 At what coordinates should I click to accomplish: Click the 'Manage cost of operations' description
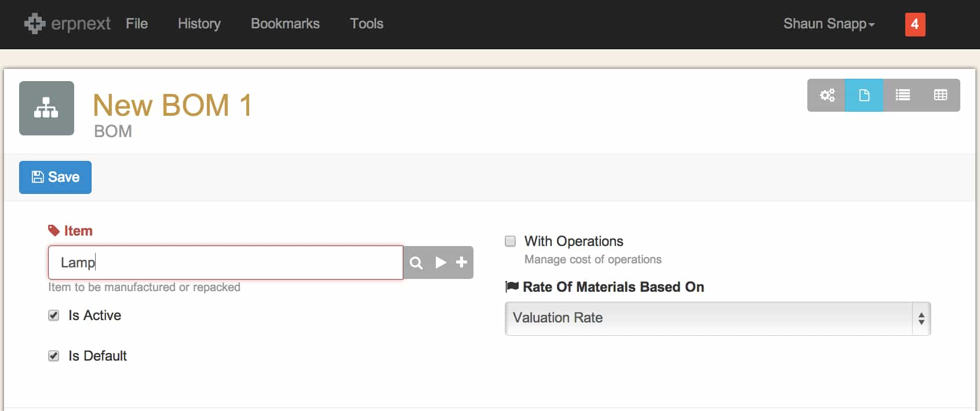point(593,259)
